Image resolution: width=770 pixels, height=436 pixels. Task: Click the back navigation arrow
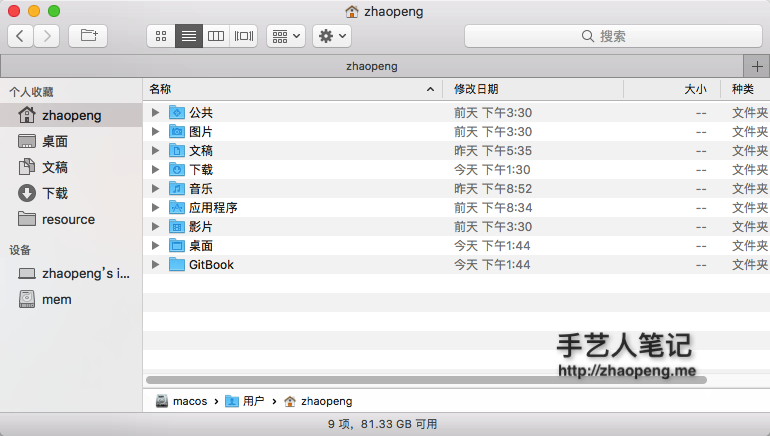coord(21,36)
